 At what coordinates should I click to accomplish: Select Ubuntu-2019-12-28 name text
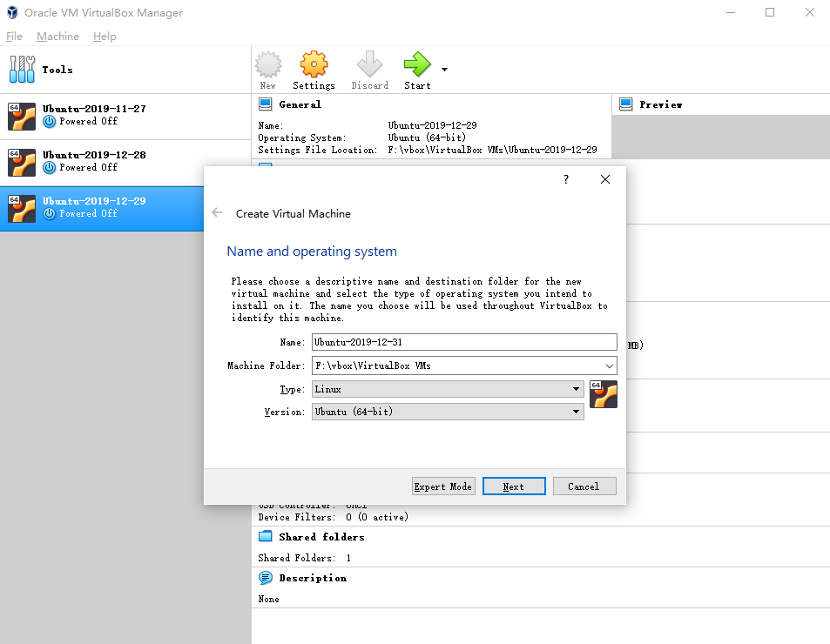(94, 155)
